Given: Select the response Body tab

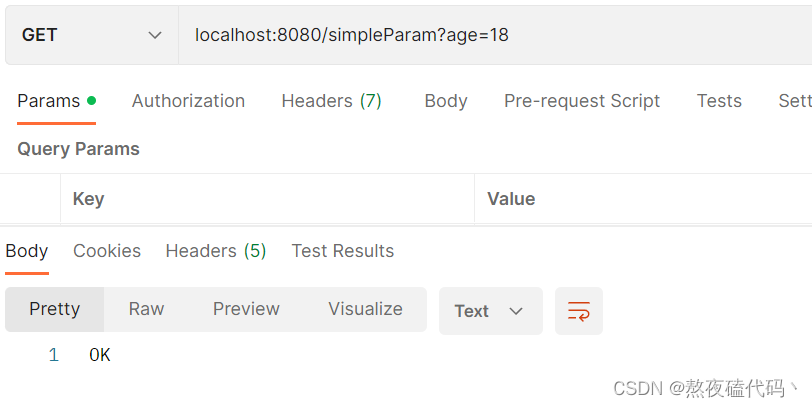Looking at the screenshot, I should point(27,251).
